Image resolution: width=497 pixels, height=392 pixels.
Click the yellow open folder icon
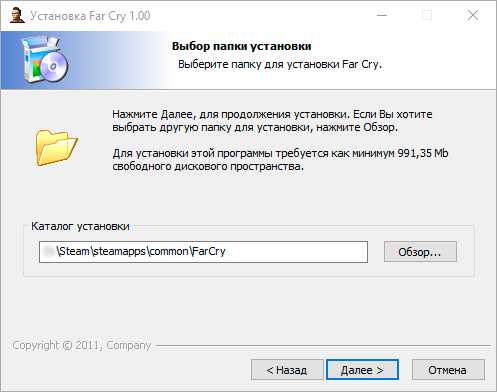[57, 148]
